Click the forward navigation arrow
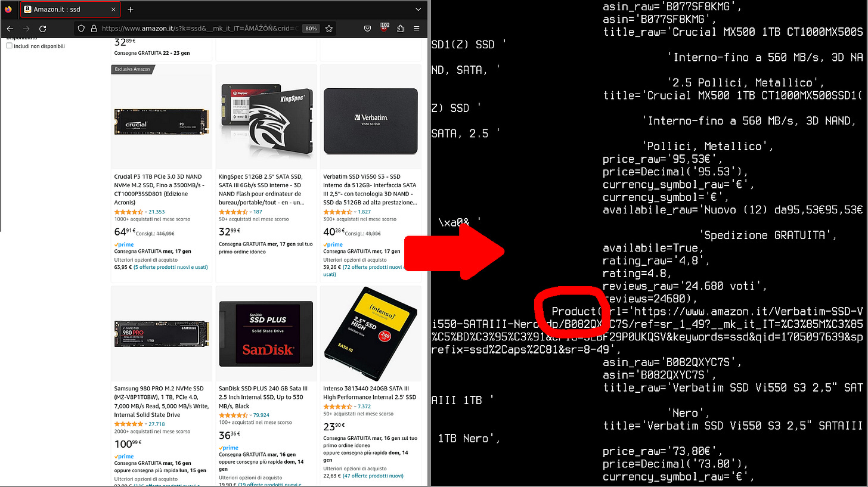 (26, 28)
